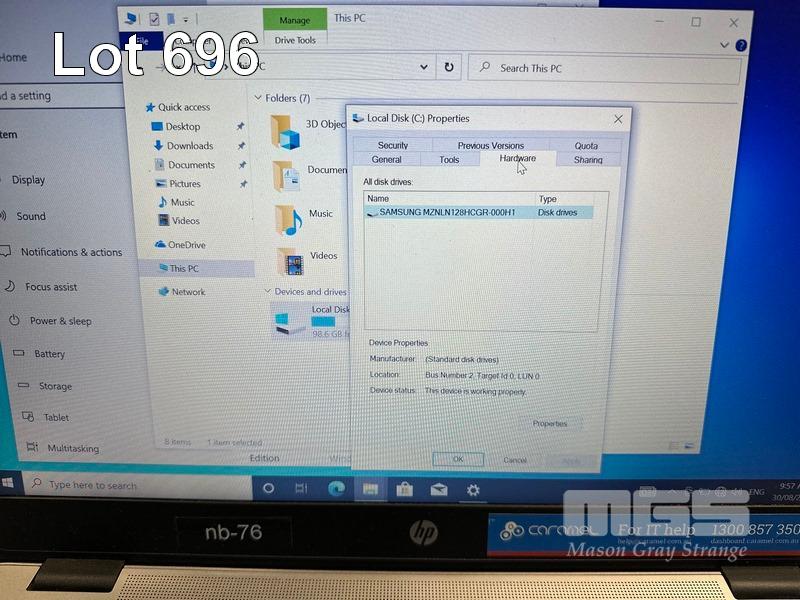Open Task View on the taskbar
The height and width of the screenshot is (600, 800).
tap(301, 488)
